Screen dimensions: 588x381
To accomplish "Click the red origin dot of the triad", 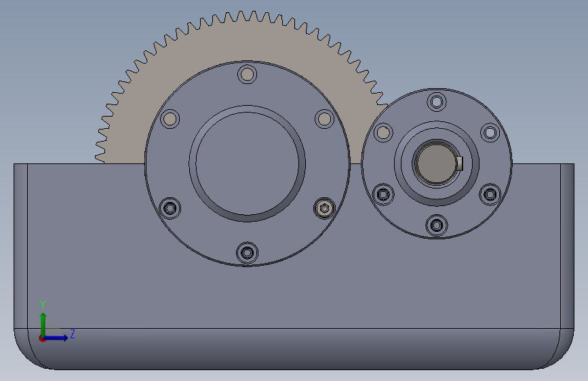I will [42, 338].
